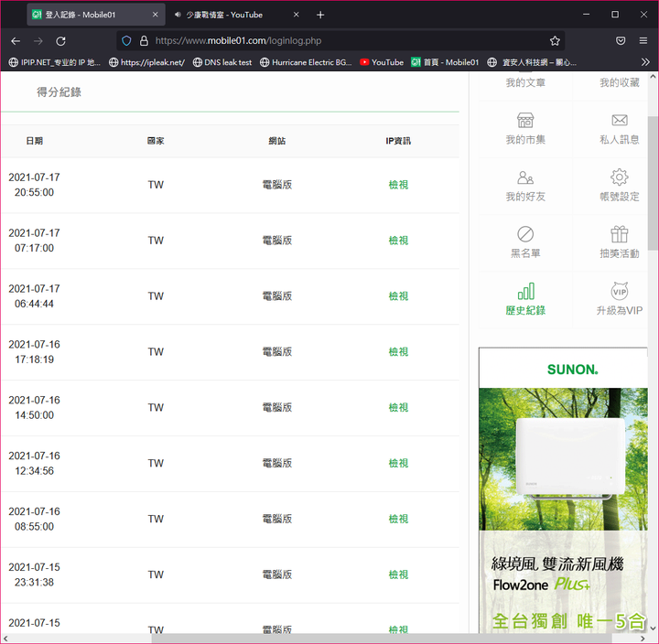Click 檢視 for 2021-07-16 08:55:00 login
659x644 pixels.
tap(398, 519)
